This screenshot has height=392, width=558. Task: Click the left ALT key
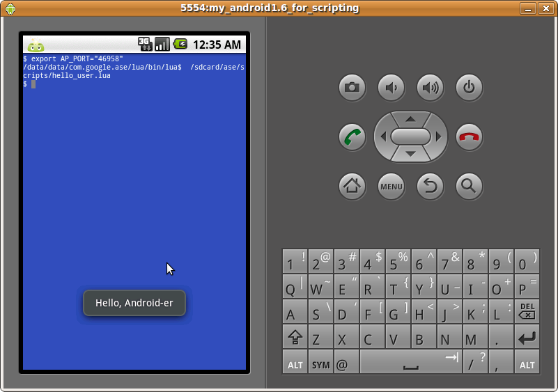pos(295,361)
